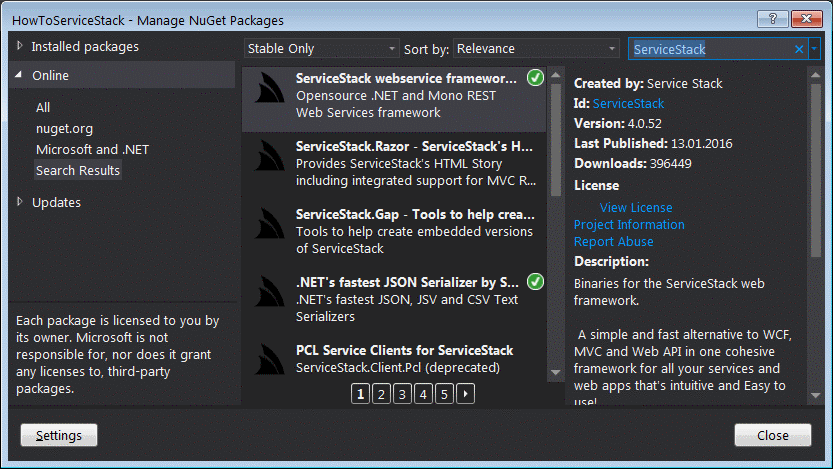The image size is (833, 469).
Task: Open the Sort by Relevance dropdown
Action: pos(536,49)
